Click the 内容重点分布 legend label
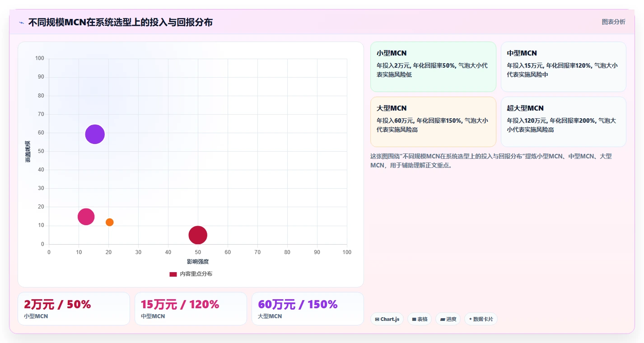 [x=196, y=274]
